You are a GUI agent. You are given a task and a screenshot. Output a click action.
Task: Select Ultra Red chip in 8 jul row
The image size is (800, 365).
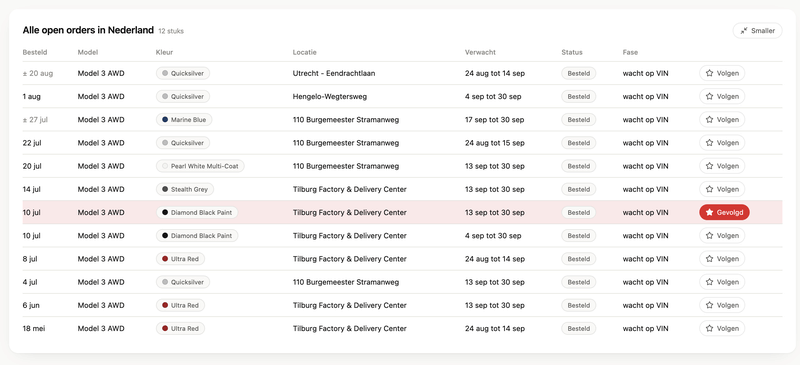click(x=180, y=259)
